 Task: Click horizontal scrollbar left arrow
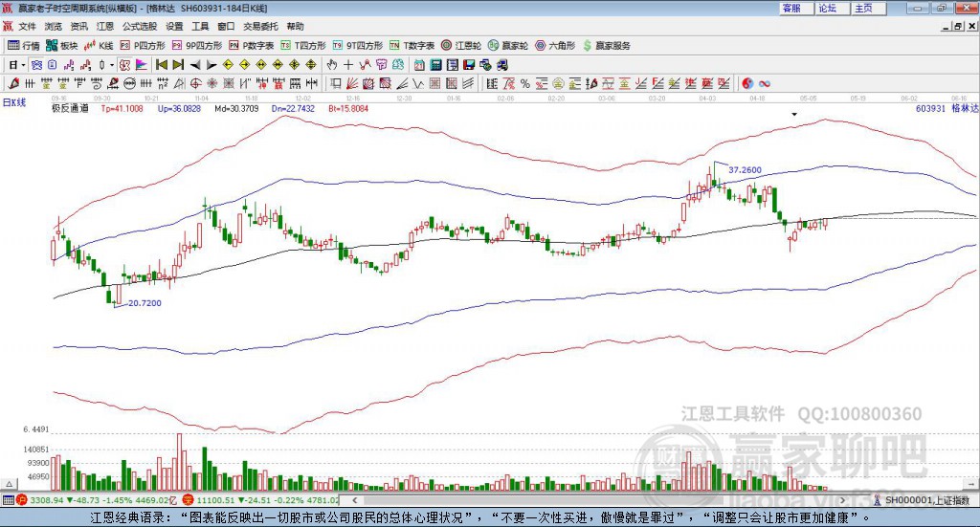[x=354, y=500]
